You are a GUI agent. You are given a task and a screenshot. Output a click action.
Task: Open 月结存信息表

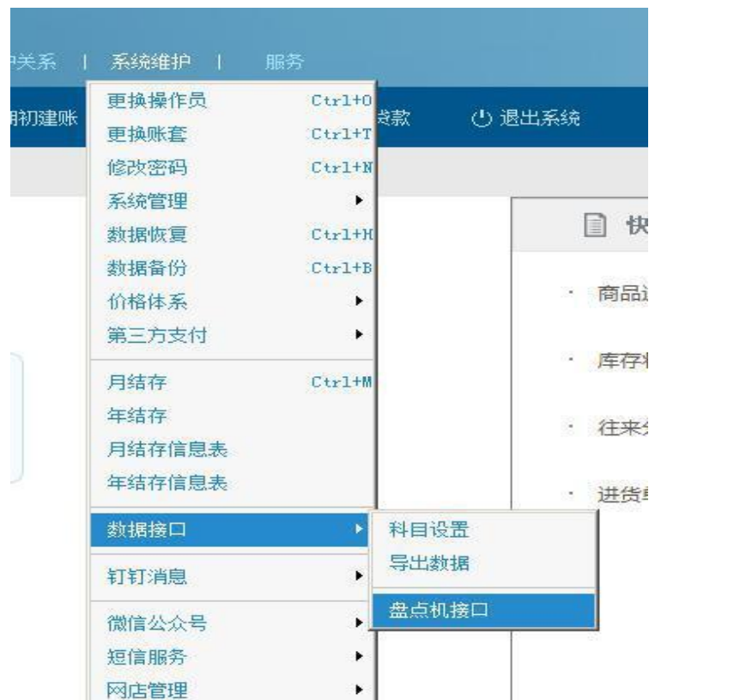pos(167,449)
